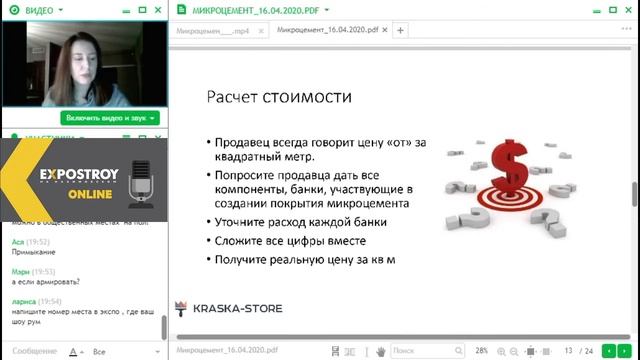Click chat message а если армировать?
Screen dimensions: 640x360
tap(46, 282)
